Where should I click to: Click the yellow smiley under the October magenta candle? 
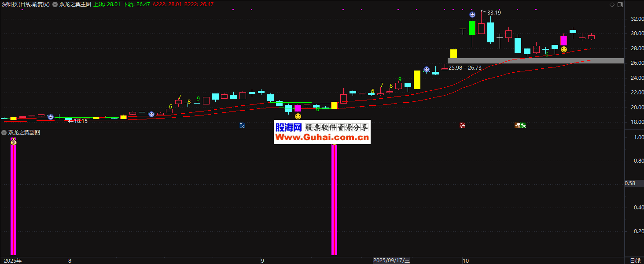564,49
